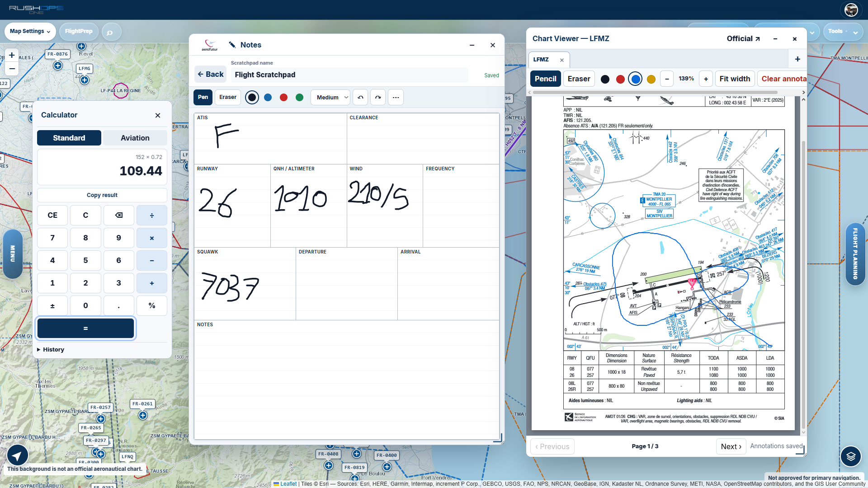Go Back from Flight Scratchpad
The image size is (868, 488).
211,74
